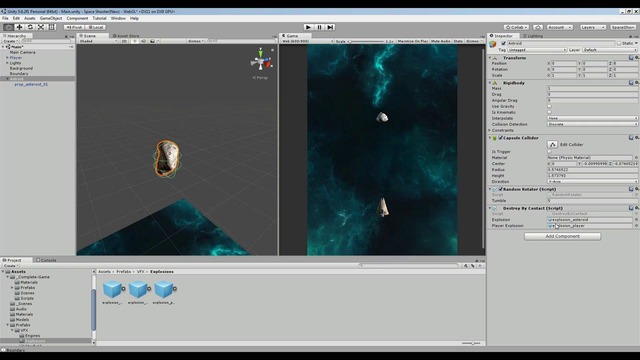Image resolution: width=640 pixels, height=360 pixels.
Task: Toggle 2D scene view mode
Action: tap(124, 41)
